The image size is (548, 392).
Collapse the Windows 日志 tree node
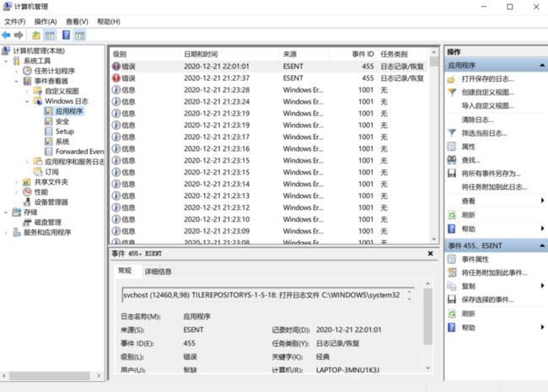27,102
